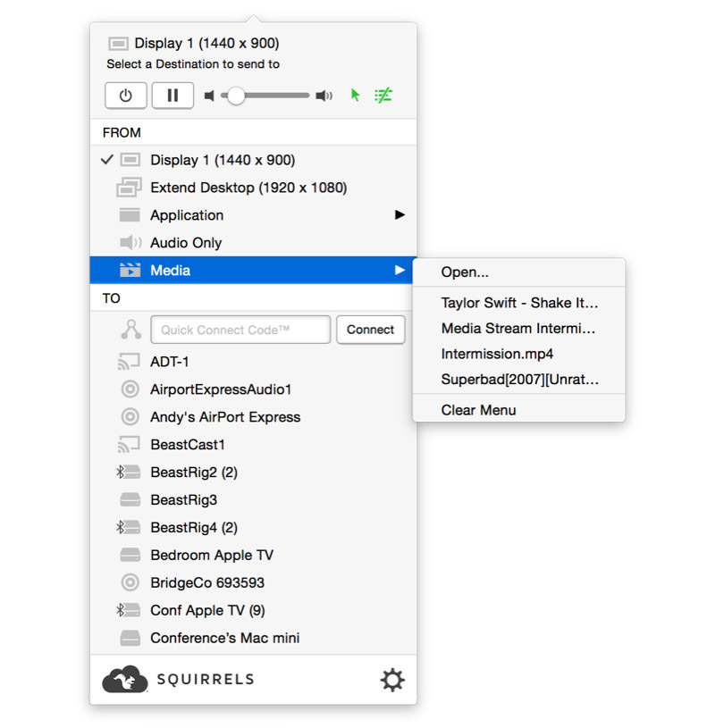
Task: Click the power button to stop mirroring
Action: (126, 96)
